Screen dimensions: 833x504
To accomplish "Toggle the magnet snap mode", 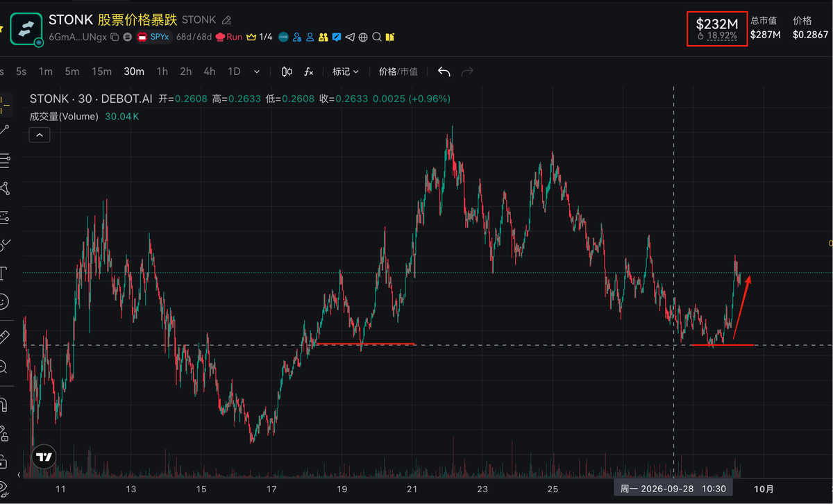I will (4, 403).
